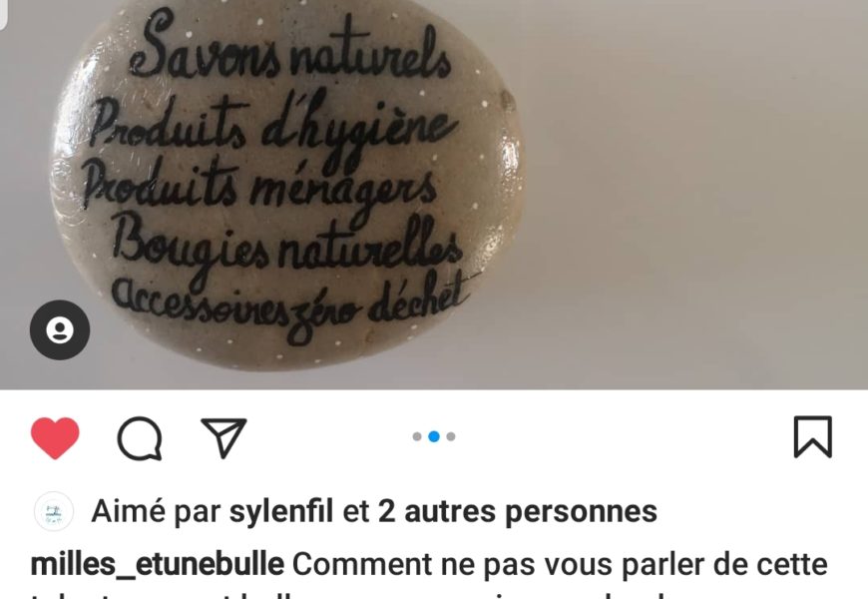Open the small liker avatar beside Aimé par
Image resolution: width=868 pixels, height=599 pixels.
click(x=54, y=511)
